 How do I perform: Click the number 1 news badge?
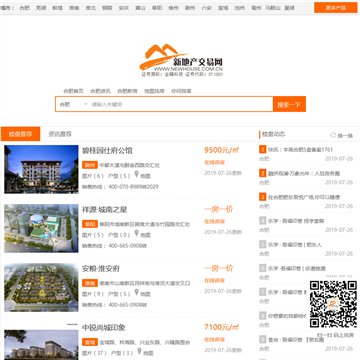(x=263, y=149)
